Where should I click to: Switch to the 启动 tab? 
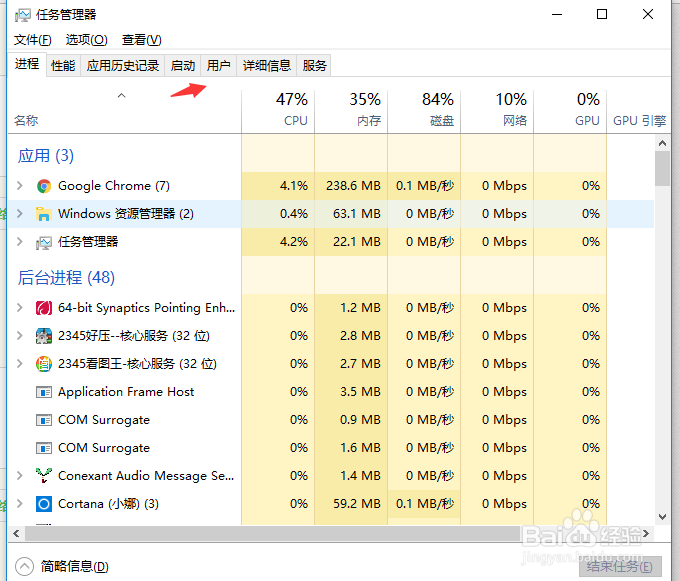(183, 66)
